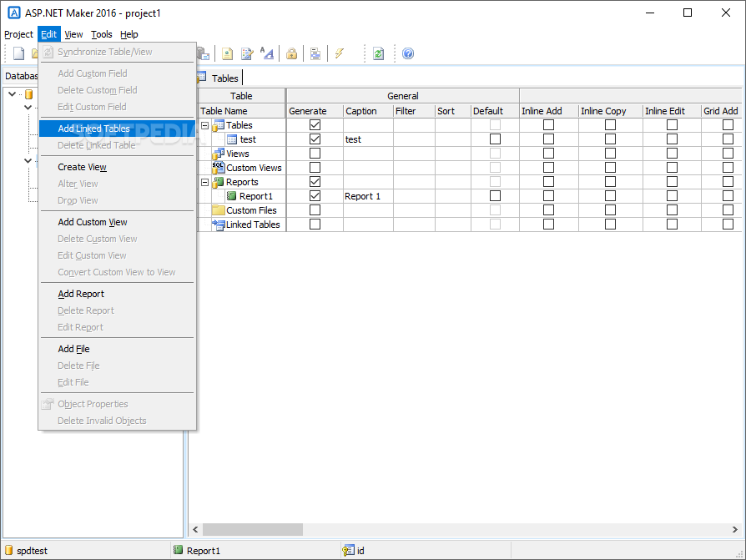Select Add Linked Tables from Edit menu

(118, 129)
